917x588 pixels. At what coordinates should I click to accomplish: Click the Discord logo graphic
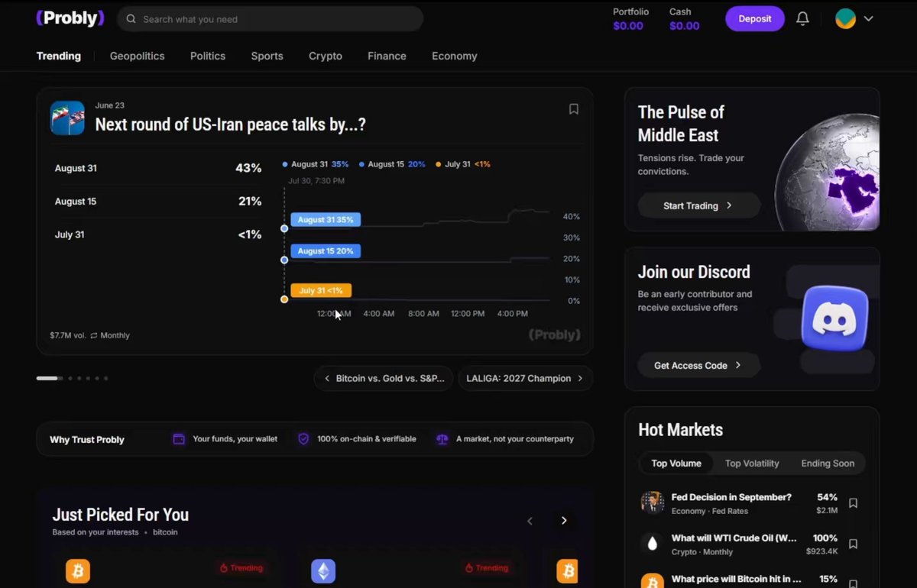834,318
